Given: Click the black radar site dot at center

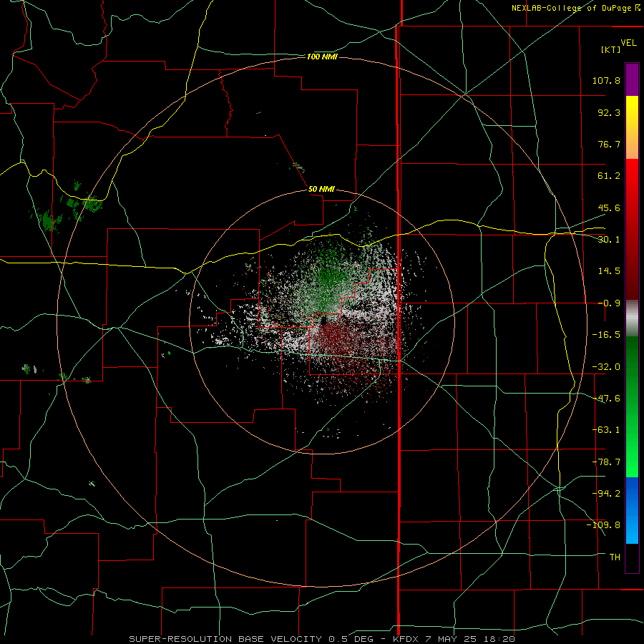Looking at the screenshot, I should 323,321.
